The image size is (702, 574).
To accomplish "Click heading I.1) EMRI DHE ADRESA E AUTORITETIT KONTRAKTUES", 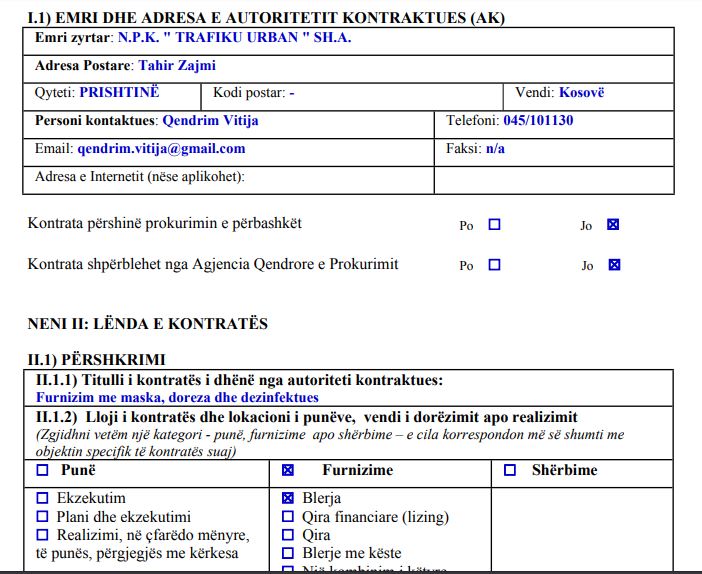I will 266,18.
